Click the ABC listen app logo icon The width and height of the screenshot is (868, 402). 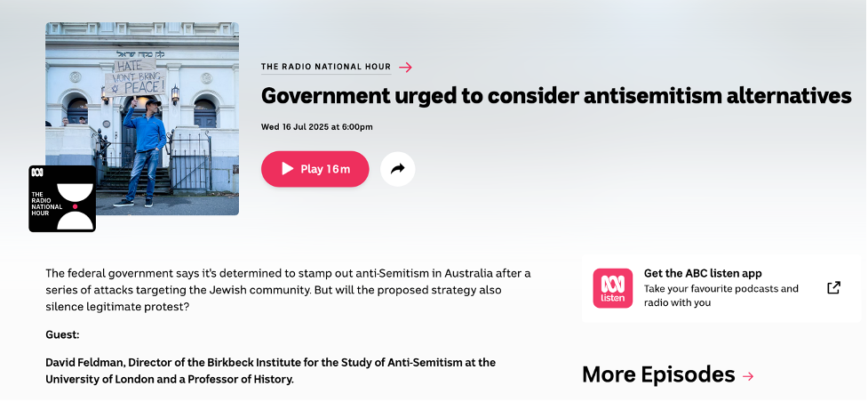point(613,288)
